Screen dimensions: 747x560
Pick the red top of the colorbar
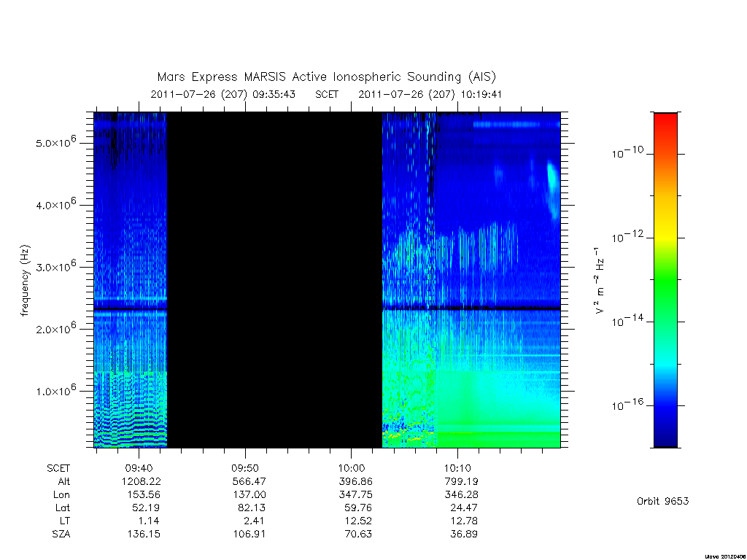click(665, 120)
